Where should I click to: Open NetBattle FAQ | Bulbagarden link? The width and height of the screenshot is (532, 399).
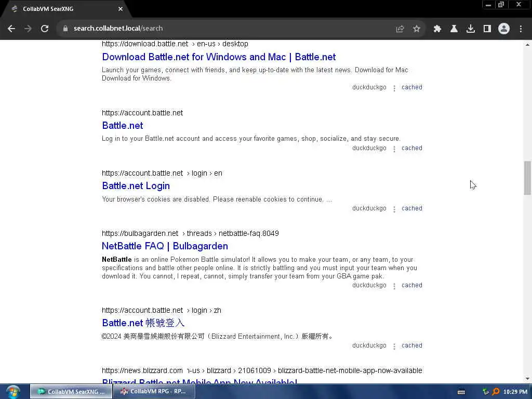coord(165,246)
